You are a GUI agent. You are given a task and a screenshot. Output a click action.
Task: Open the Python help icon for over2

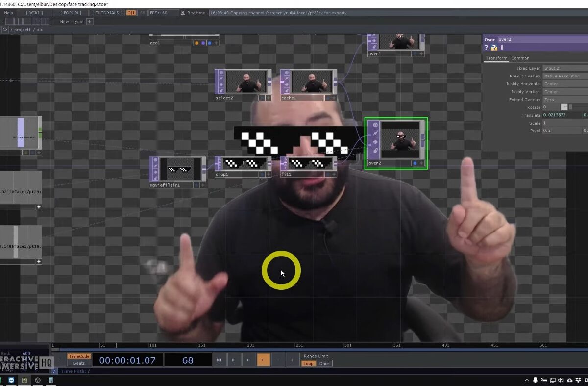(x=494, y=48)
